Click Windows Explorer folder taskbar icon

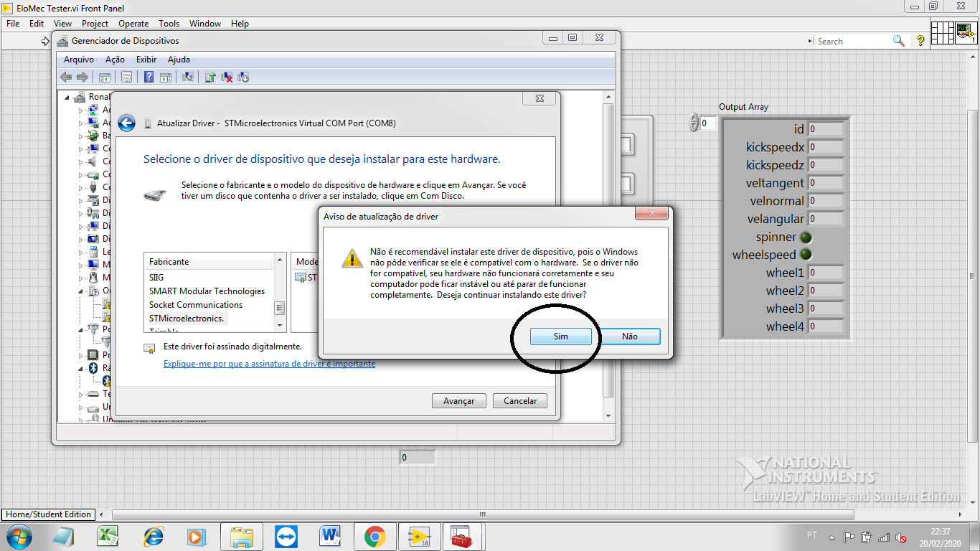pos(242,536)
